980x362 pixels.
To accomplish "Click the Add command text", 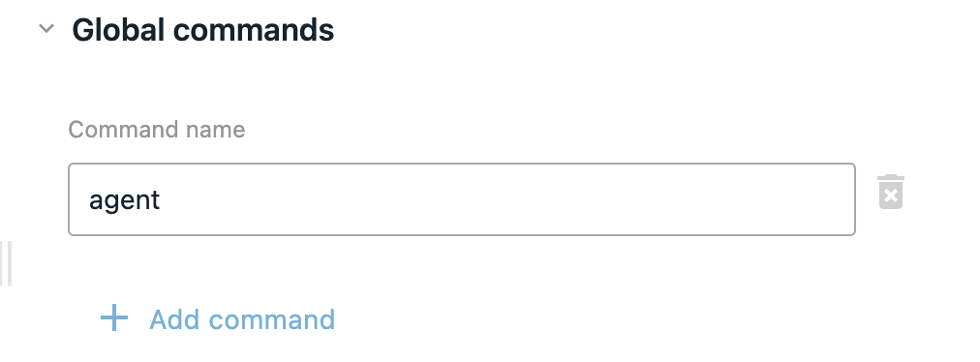I will [x=242, y=318].
